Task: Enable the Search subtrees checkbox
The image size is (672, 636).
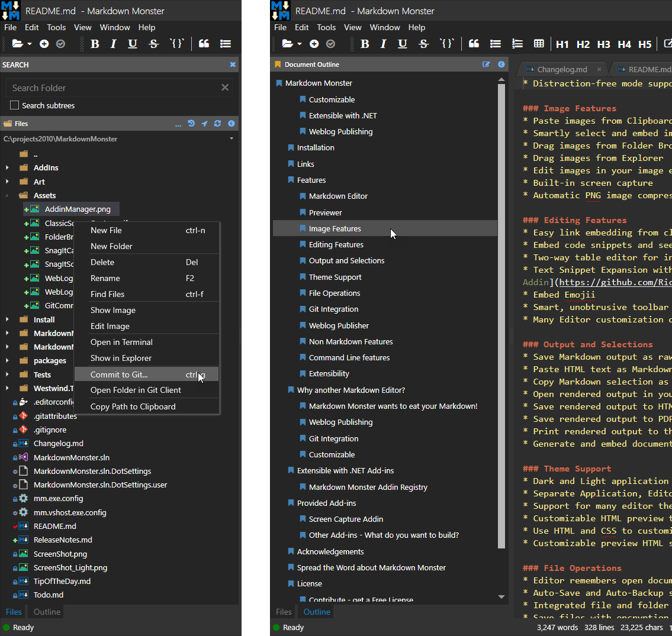Action: [x=15, y=105]
